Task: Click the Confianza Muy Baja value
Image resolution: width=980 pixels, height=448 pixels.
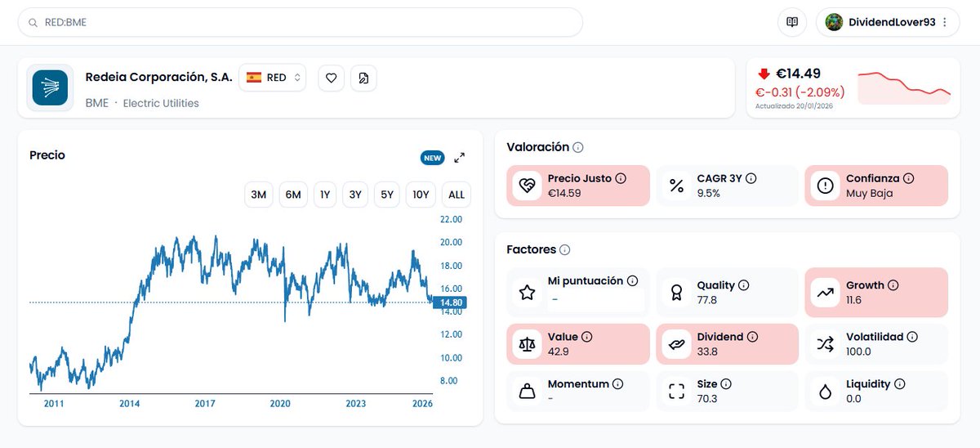Action: coord(870,194)
